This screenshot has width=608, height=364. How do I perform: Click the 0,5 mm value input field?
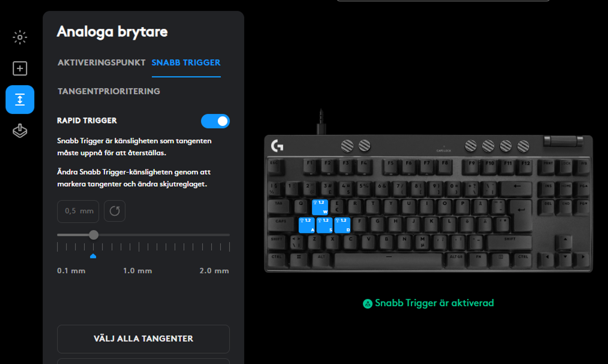tap(78, 211)
